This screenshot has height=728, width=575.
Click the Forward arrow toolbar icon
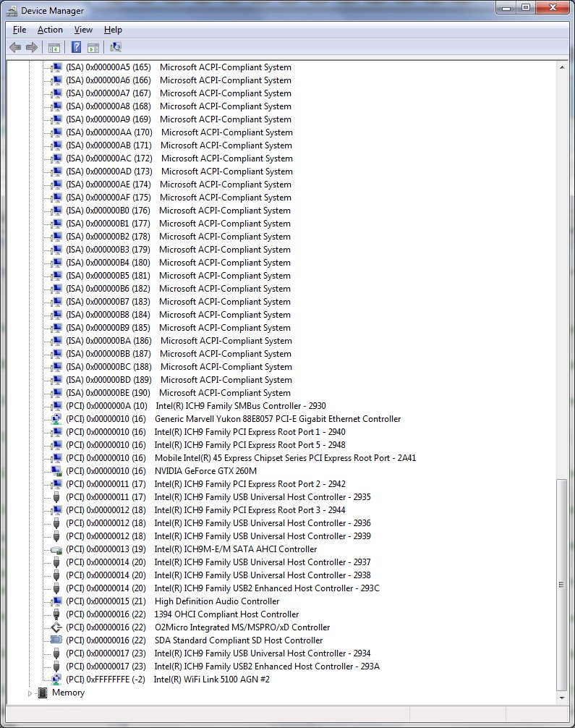(32, 47)
